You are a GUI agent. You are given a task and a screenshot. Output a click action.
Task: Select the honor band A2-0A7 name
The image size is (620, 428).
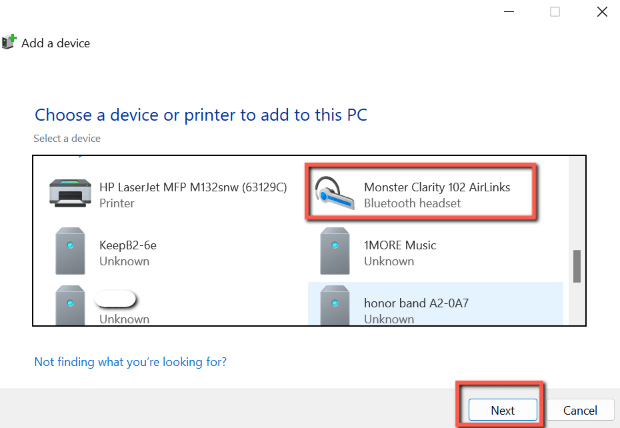416,303
